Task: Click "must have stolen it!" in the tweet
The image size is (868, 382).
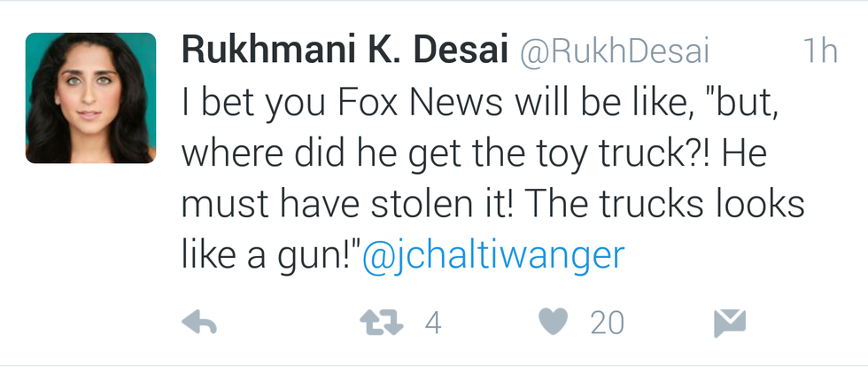Action: 342,205
